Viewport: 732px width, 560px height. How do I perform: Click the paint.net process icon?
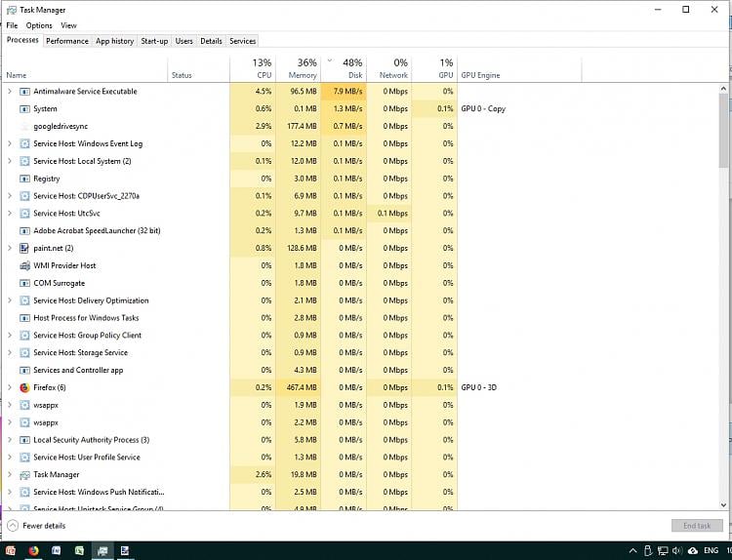(24, 248)
